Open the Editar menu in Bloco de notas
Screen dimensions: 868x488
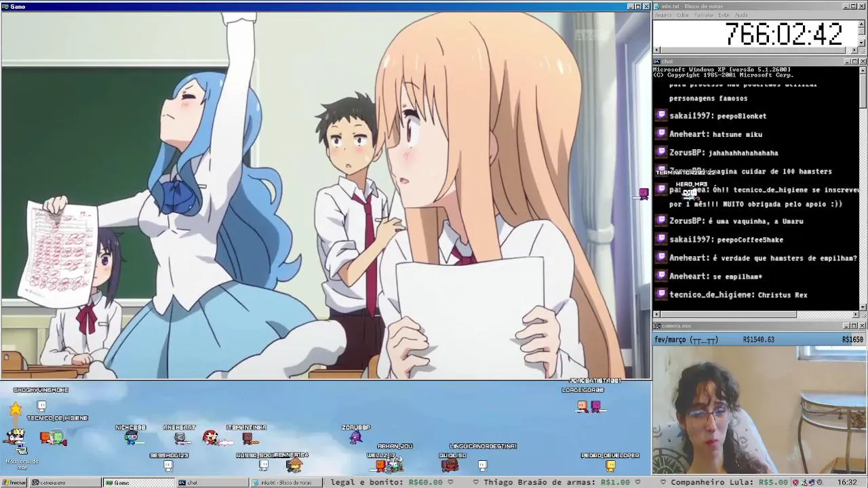(x=683, y=15)
